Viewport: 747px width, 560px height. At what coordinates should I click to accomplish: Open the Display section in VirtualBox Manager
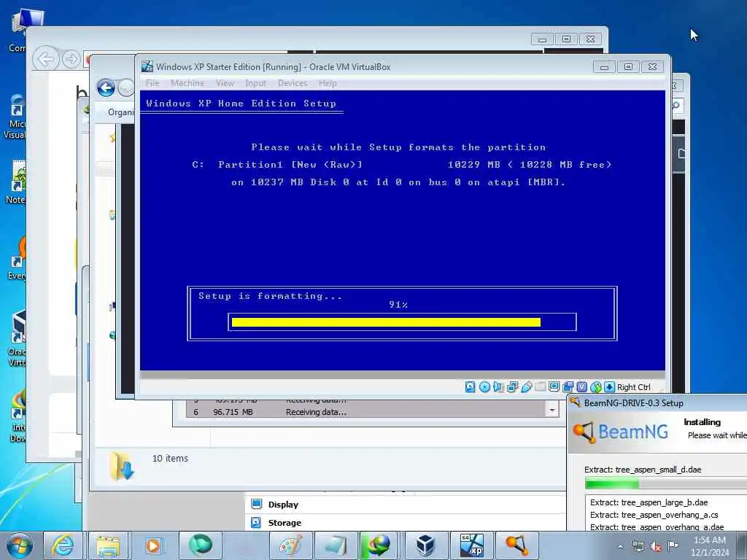click(283, 505)
